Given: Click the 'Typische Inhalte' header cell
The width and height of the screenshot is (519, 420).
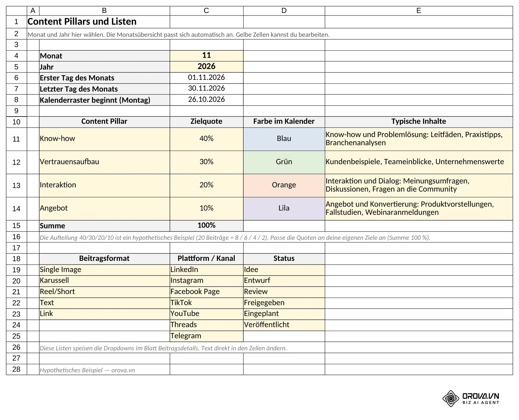Looking at the screenshot, I should click(x=419, y=122).
